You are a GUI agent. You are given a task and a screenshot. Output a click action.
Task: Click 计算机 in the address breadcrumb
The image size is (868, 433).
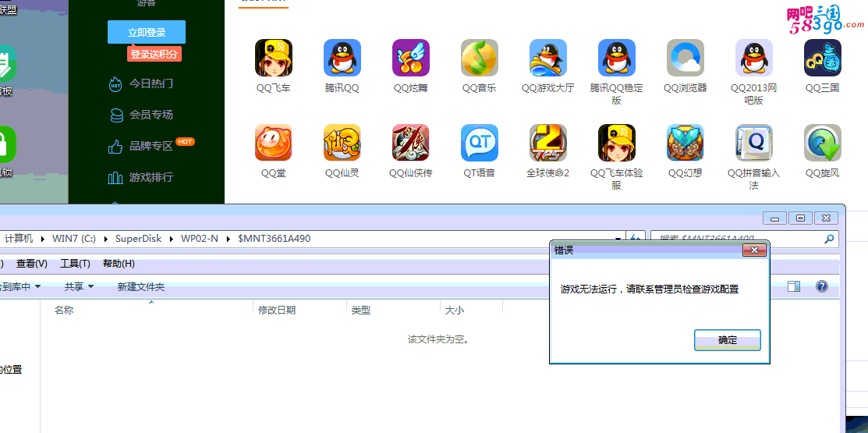coord(19,239)
